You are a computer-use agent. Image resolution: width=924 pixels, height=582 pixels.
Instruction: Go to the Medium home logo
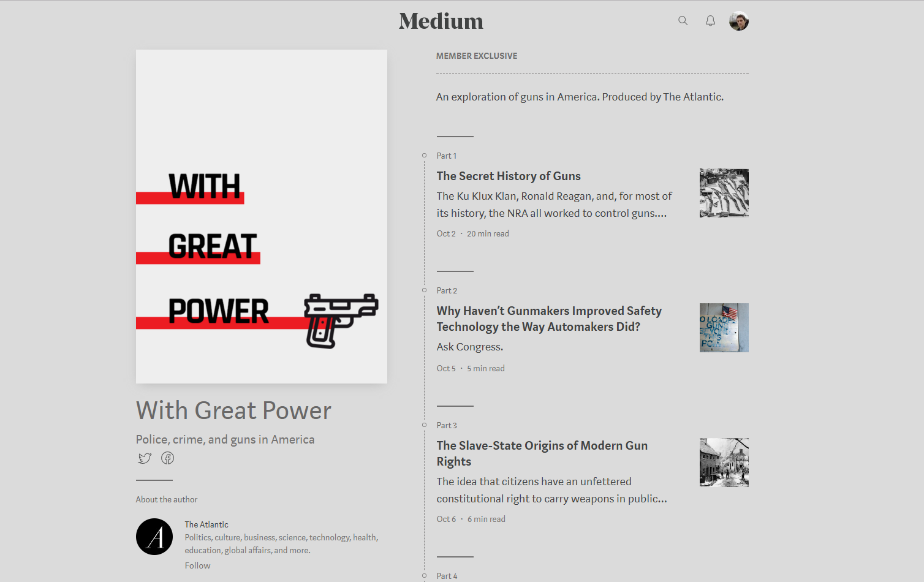(441, 21)
